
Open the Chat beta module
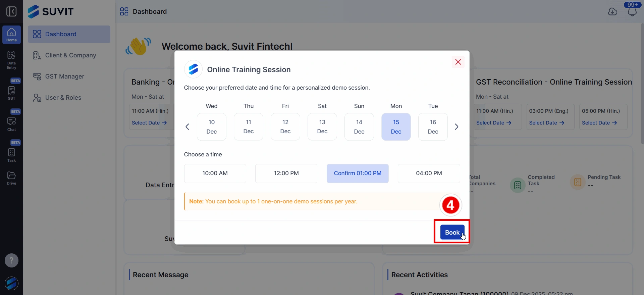(11, 123)
